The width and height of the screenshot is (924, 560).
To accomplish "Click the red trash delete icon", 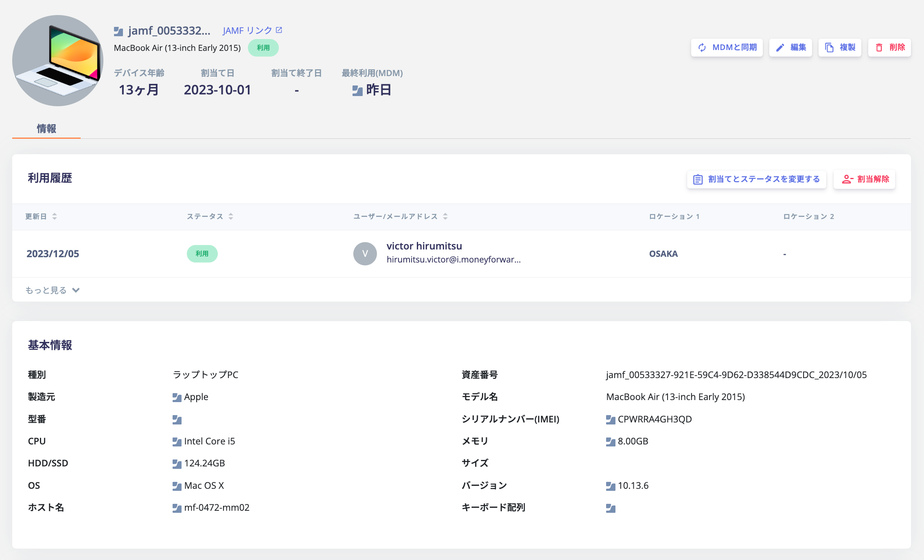I will (x=879, y=48).
